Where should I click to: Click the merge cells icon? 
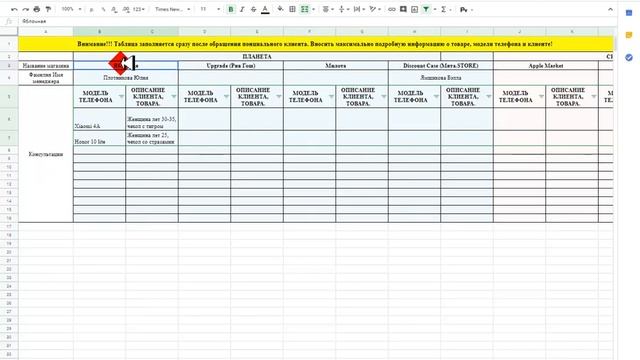point(304,9)
